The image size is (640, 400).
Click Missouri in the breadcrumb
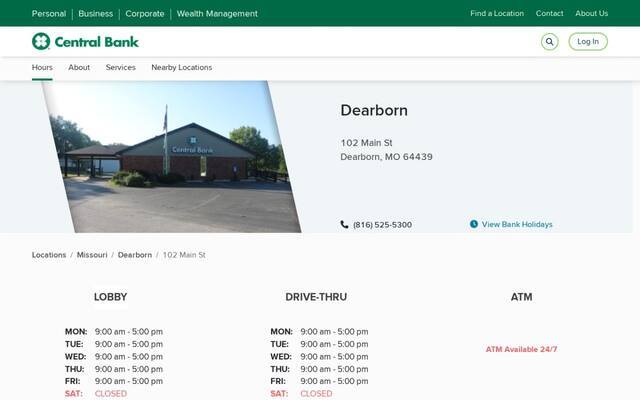click(92, 255)
